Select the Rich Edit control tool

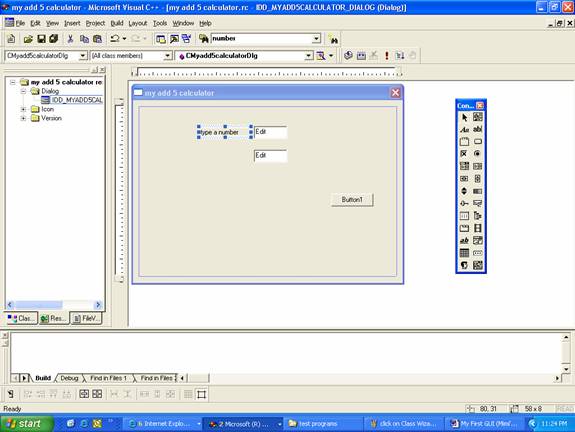coord(464,241)
